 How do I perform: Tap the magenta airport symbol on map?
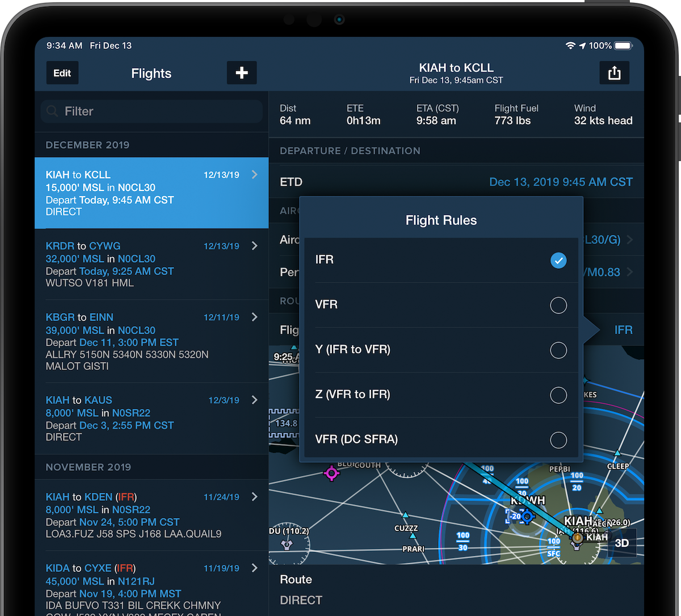(331, 472)
